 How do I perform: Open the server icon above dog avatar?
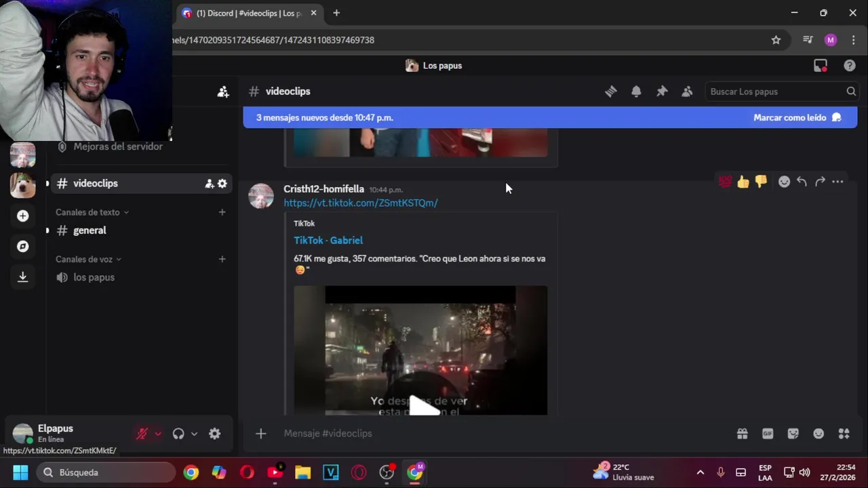tap(22, 155)
